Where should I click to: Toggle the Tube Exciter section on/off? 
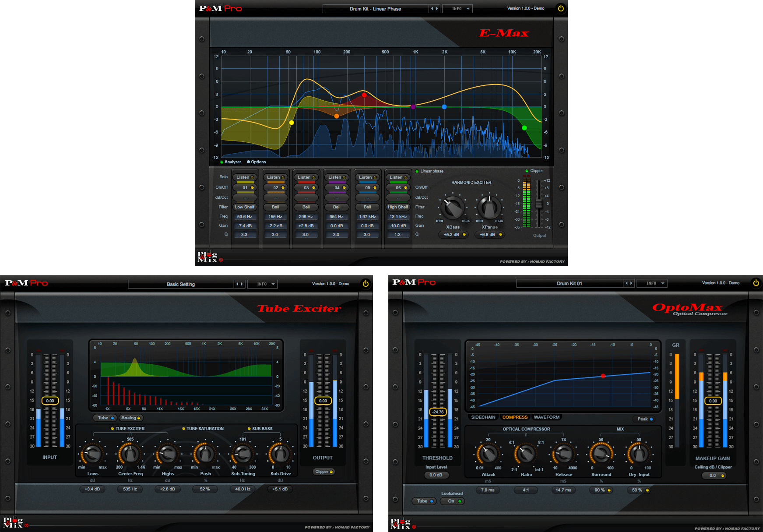(x=127, y=429)
